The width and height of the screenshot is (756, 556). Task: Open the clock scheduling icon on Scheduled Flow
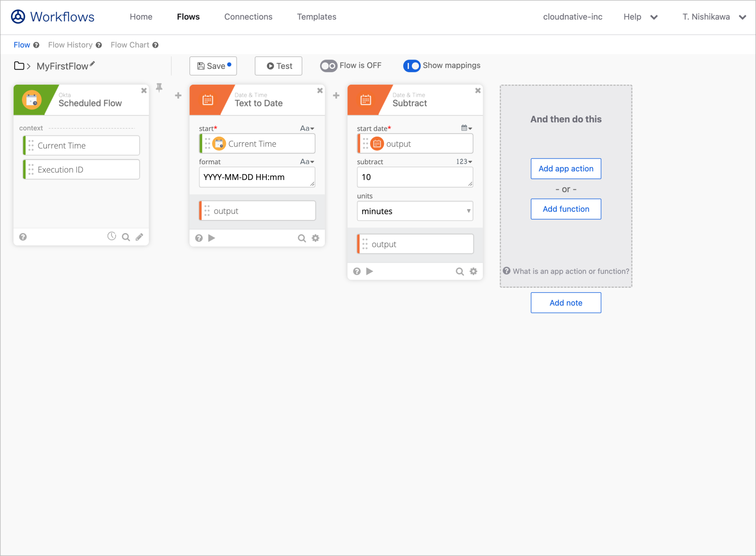click(x=111, y=236)
